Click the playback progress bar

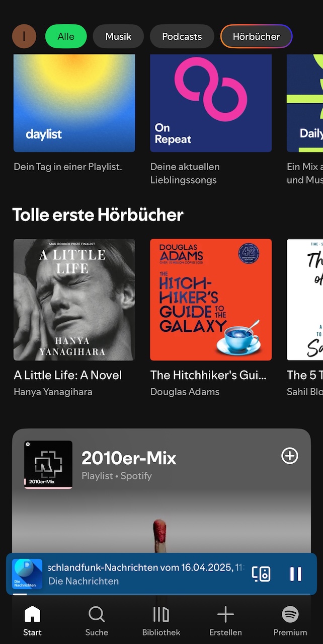(x=161, y=594)
